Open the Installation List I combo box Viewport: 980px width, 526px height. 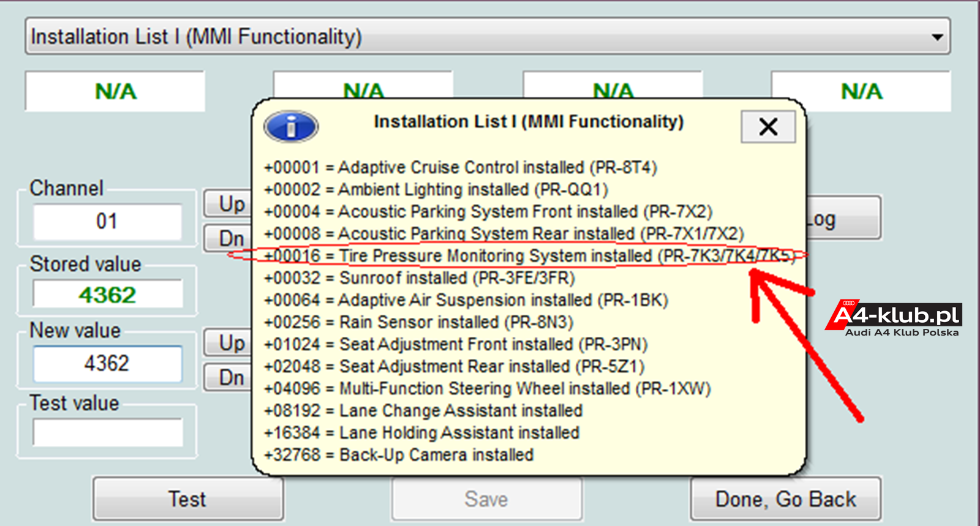[488, 37]
